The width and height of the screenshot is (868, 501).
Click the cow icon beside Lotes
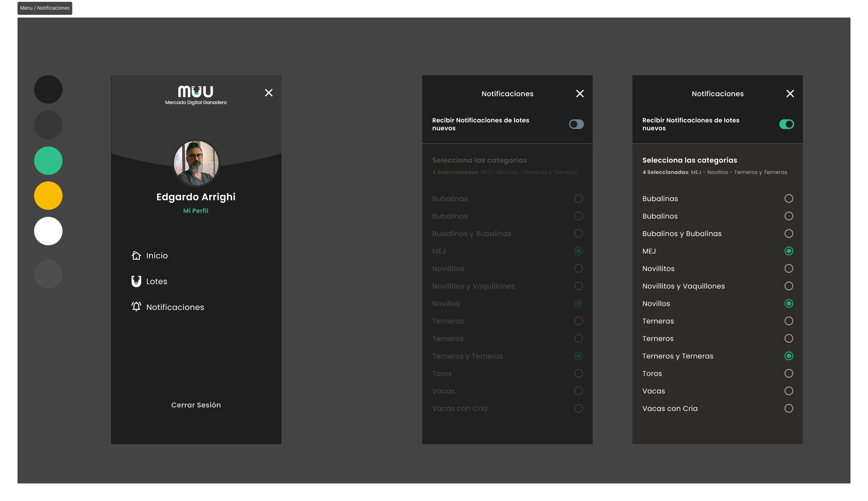(x=136, y=281)
